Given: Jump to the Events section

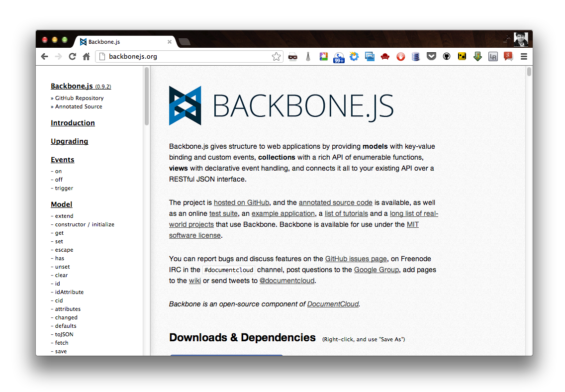Looking at the screenshot, I should pos(63,160).
